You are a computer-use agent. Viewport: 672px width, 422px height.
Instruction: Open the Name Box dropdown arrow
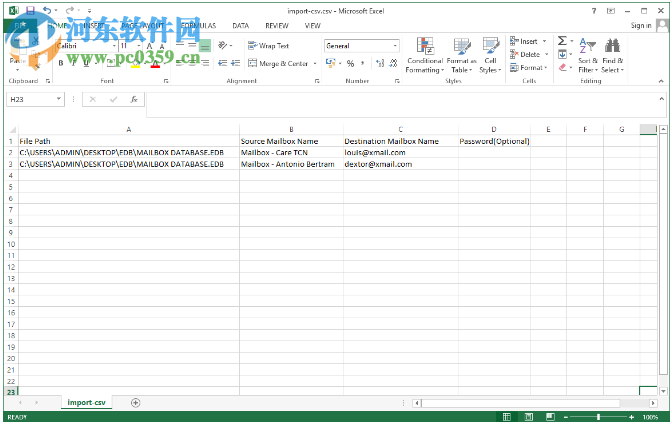[59, 100]
